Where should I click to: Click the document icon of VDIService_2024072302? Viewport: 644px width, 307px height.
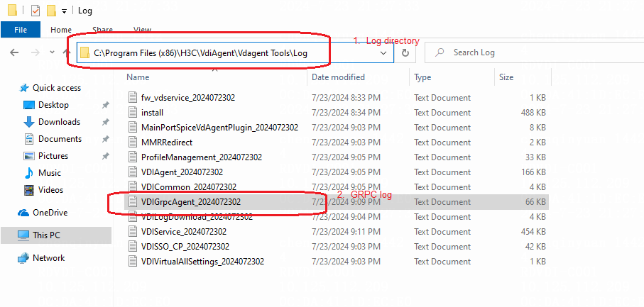coord(132,232)
